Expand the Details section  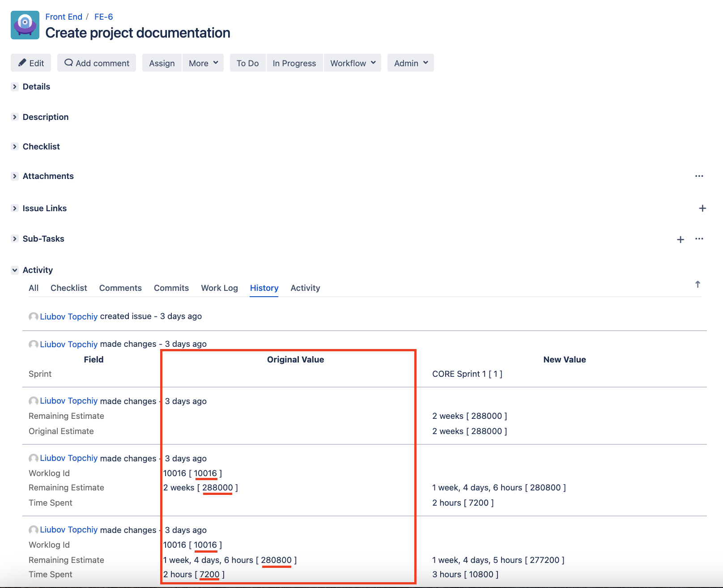click(15, 87)
